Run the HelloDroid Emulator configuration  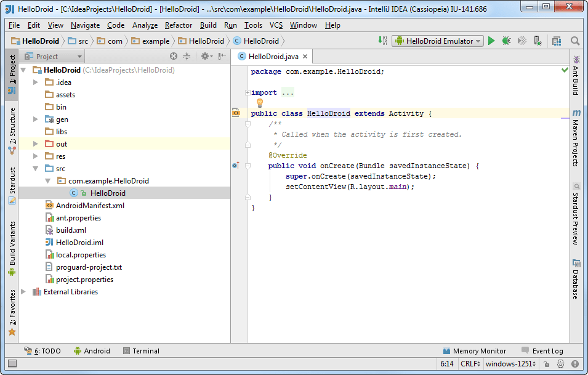pyautogui.click(x=491, y=41)
